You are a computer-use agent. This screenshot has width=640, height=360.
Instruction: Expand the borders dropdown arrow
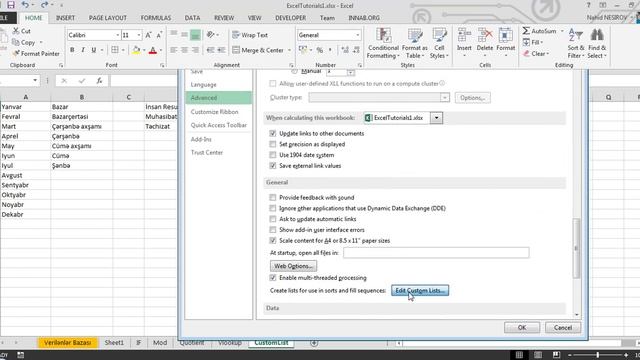click(123, 50)
